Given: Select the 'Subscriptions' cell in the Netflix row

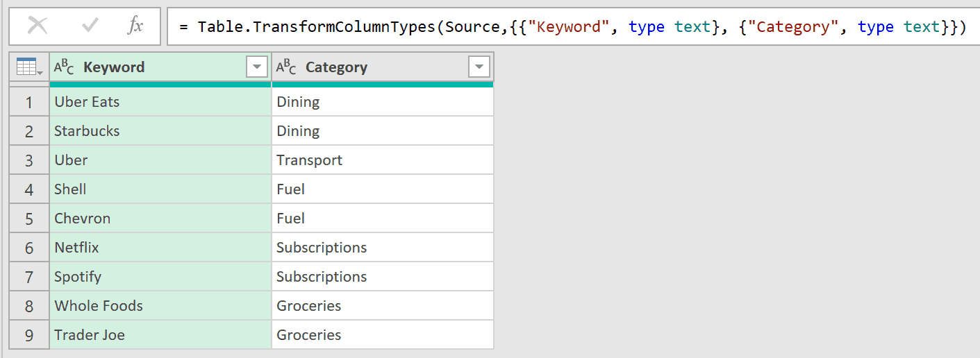Looking at the screenshot, I should pyautogui.click(x=383, y=248).
